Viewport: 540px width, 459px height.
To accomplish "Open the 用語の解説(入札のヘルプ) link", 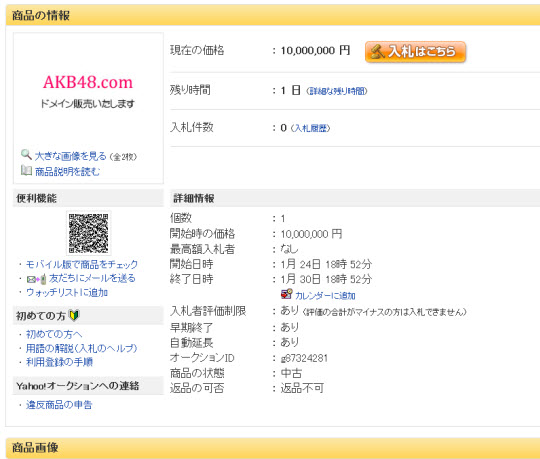I will [82, 348].
